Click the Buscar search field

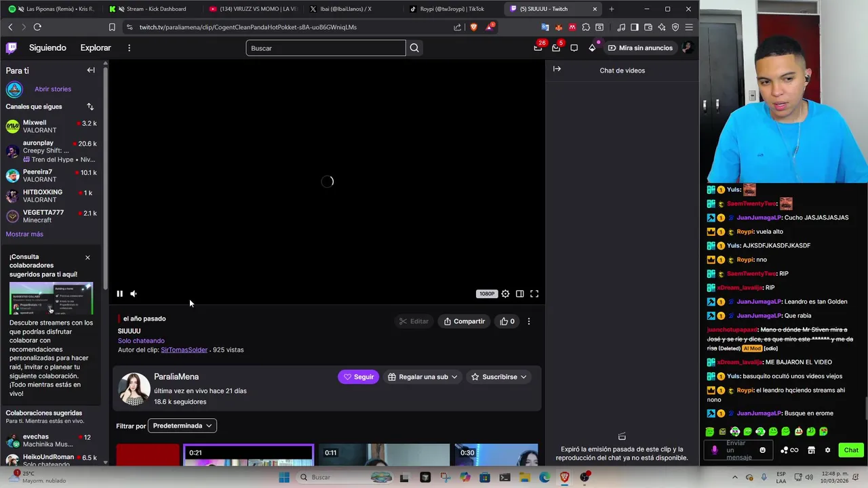point(325,48)
